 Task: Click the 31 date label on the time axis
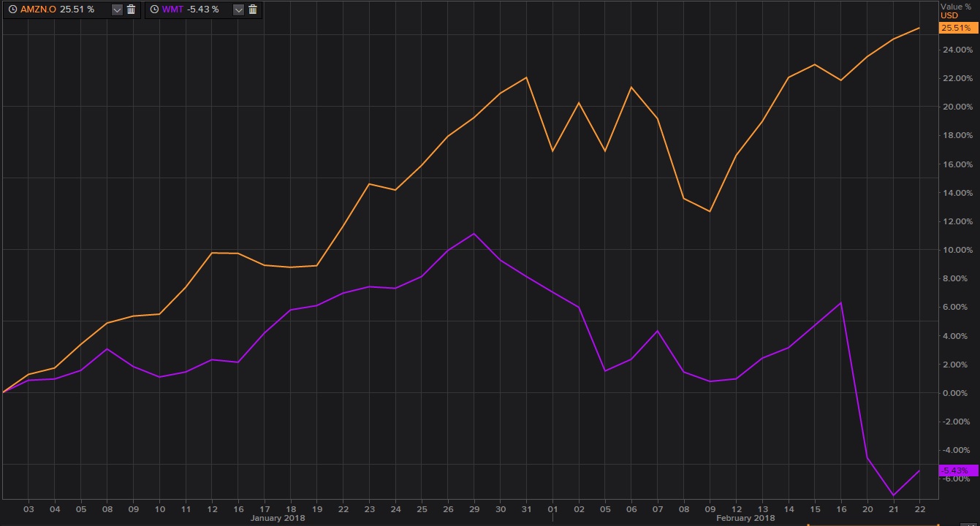click(x=527, y=508)
